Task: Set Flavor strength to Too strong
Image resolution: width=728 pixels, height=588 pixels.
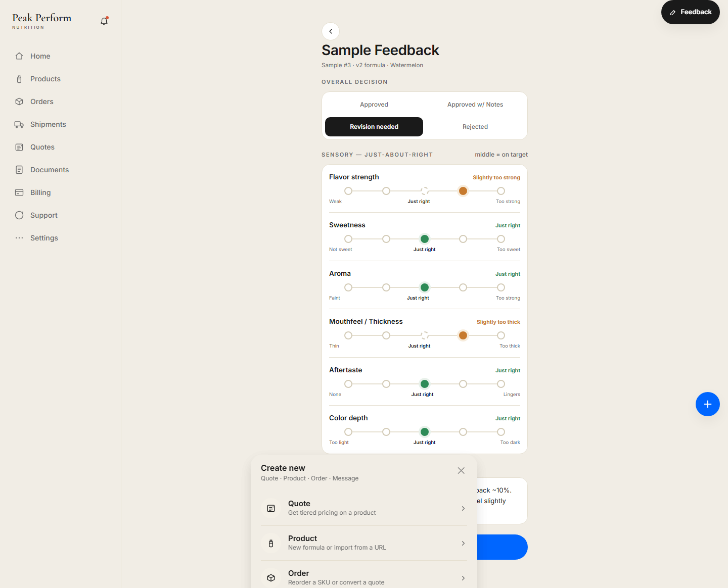Action: pos(501,191)
